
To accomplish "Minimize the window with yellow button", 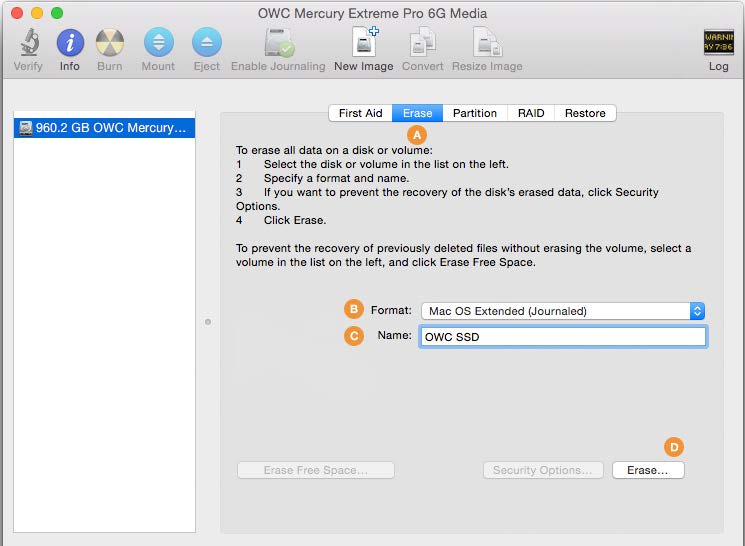I will [x=37, y=13].
